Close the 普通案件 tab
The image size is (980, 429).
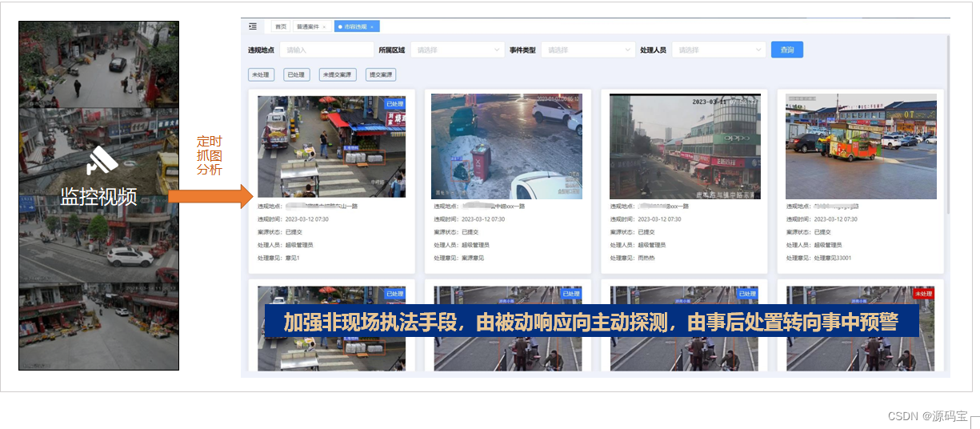pos(324,26)
